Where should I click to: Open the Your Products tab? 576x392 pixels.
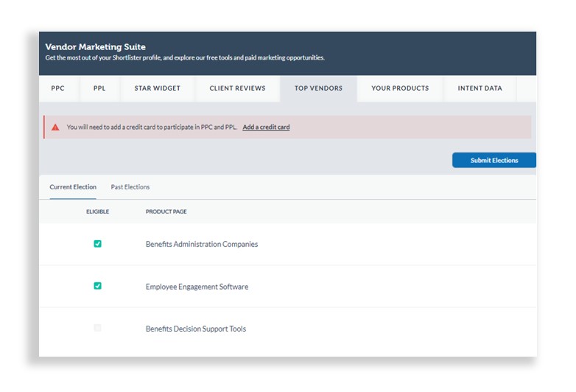400,88
